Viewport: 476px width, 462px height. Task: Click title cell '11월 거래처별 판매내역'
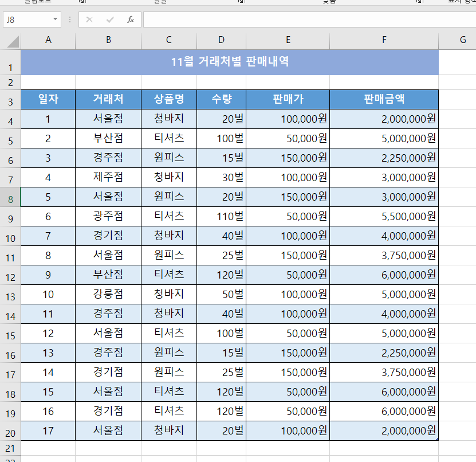tap(230, 62)
